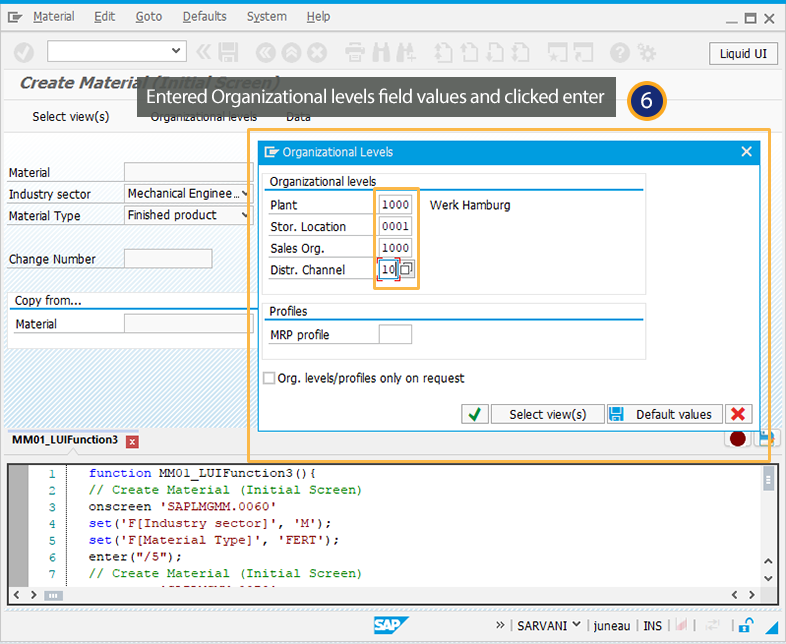The image size is (786, 644).
Task: Click the Change Number input field
Action: click(x=168, y=259)
